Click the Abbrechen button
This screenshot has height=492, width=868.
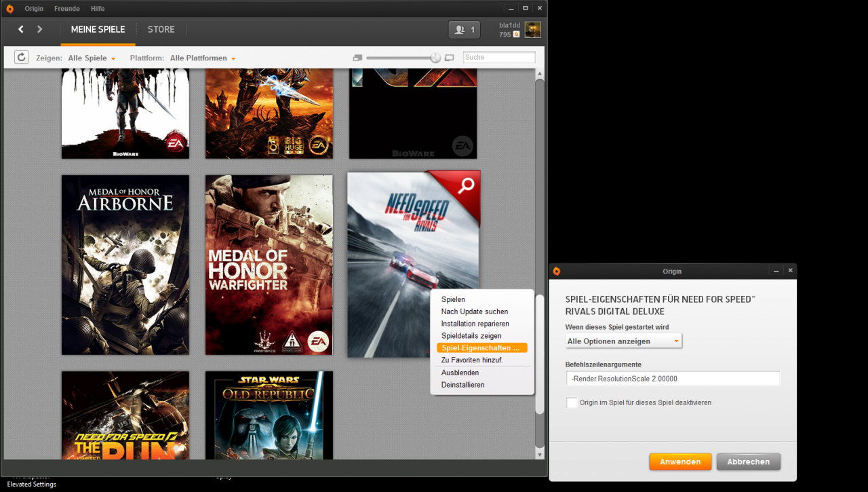(749, 461)
